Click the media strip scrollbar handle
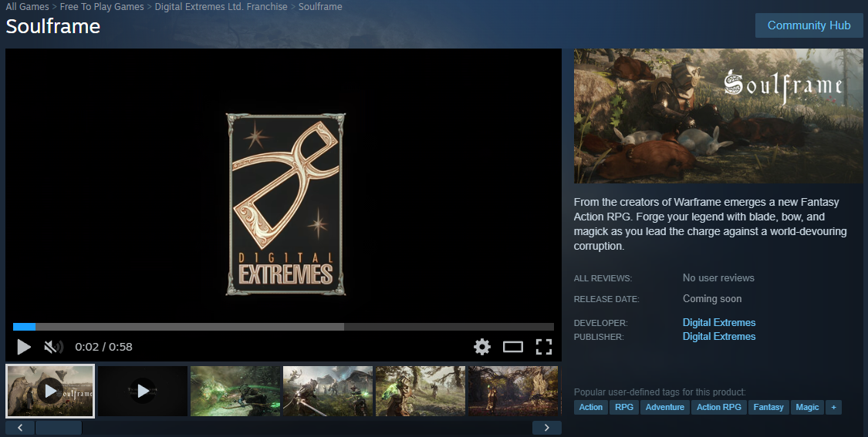Image resolution: width=868 pixels, height=437 pixels. [x=59, y=428]
